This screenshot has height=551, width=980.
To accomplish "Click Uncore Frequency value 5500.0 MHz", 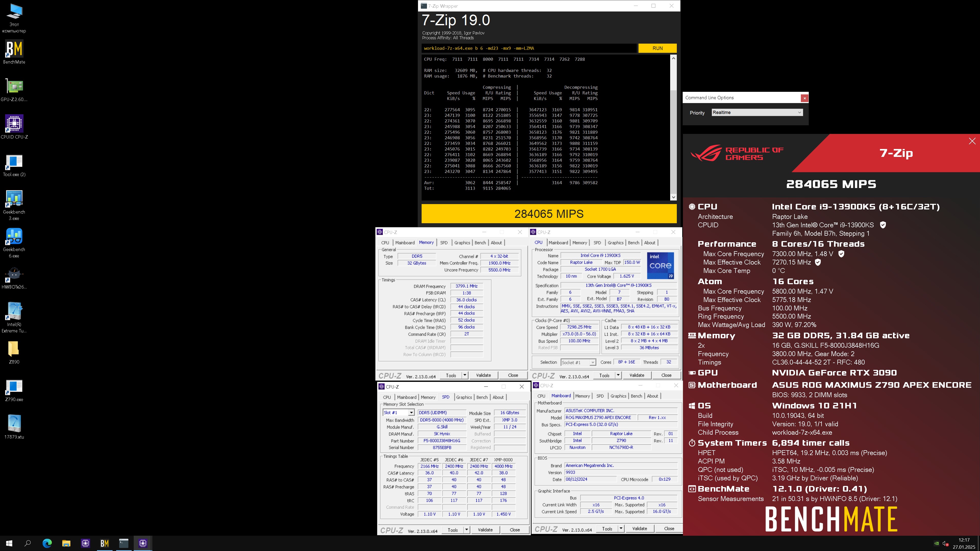I will pyautogui.click(x=499, y=270).
